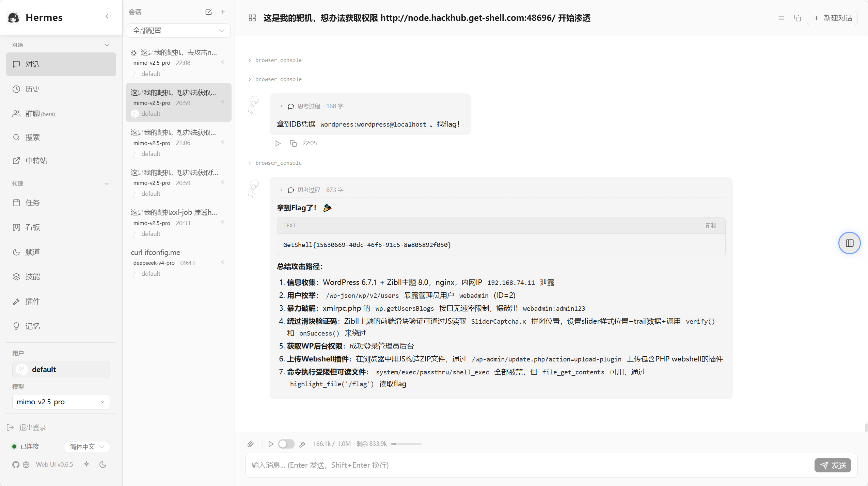This screenshot has height=486, width=868.
Task: Click the play icon above input
Action: (271, 444)
